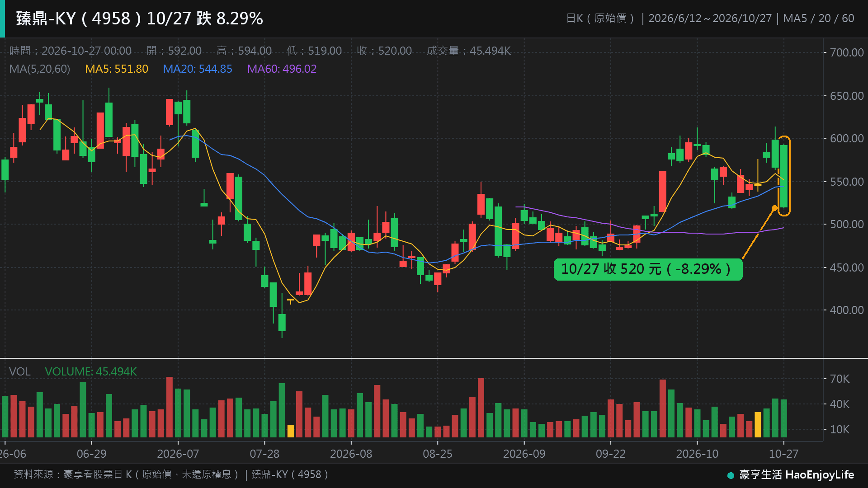Click the 09-22 date axis label
Viewport: 868px width, 488px height.
coord(611,454)
